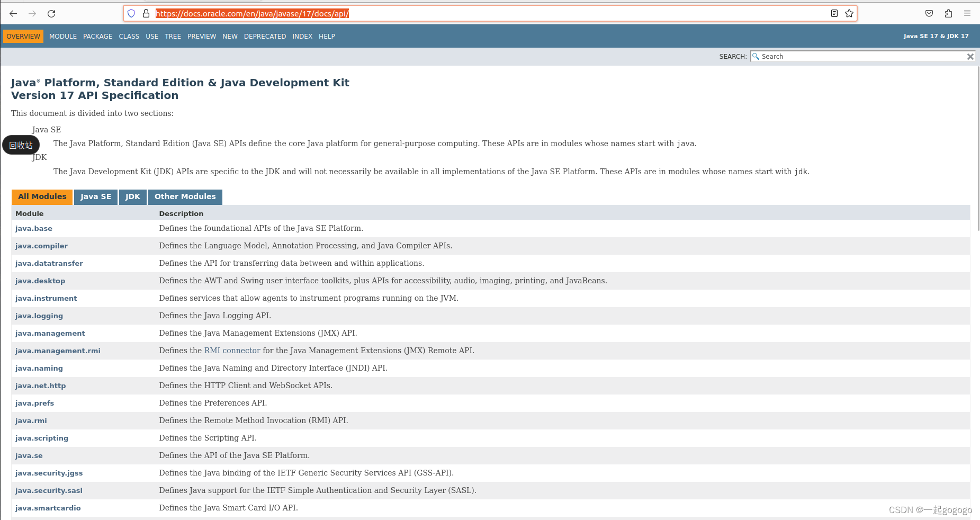The height and width of the screenshot is (520, 980).
Task: Navigate to TREE in the top bar
Action: (173, 36)
